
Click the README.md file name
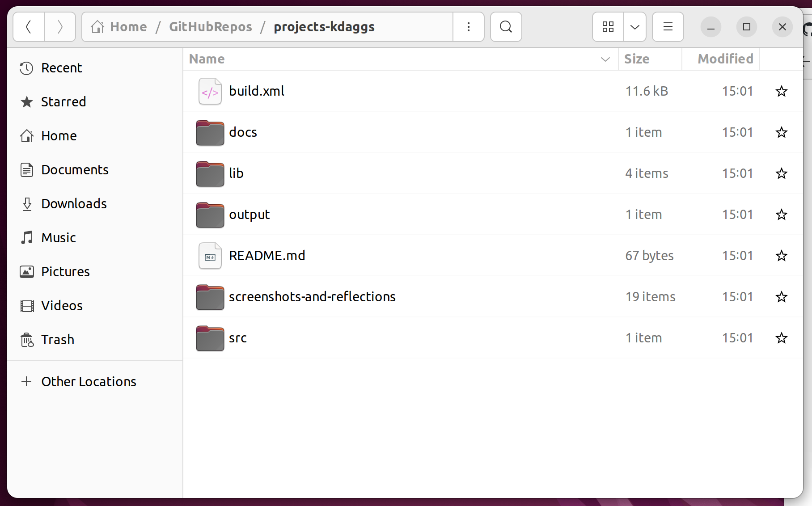point(267,256)
